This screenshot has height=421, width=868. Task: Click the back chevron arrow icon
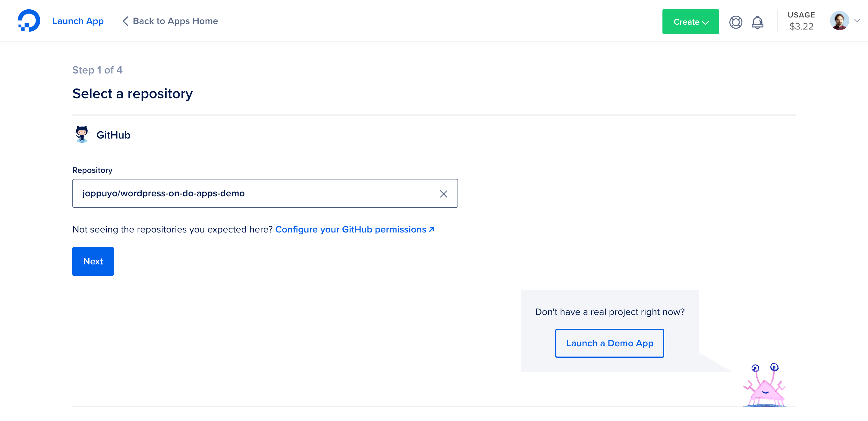(x=125, y=21)
